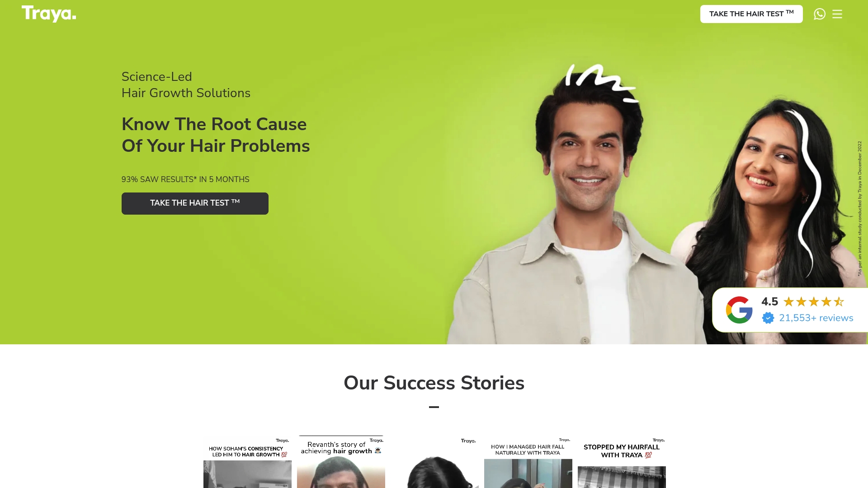The width and height of the screenshot is (868, 488).
Task: Click the Google logo in reviews badge
Action: point(739,310)
